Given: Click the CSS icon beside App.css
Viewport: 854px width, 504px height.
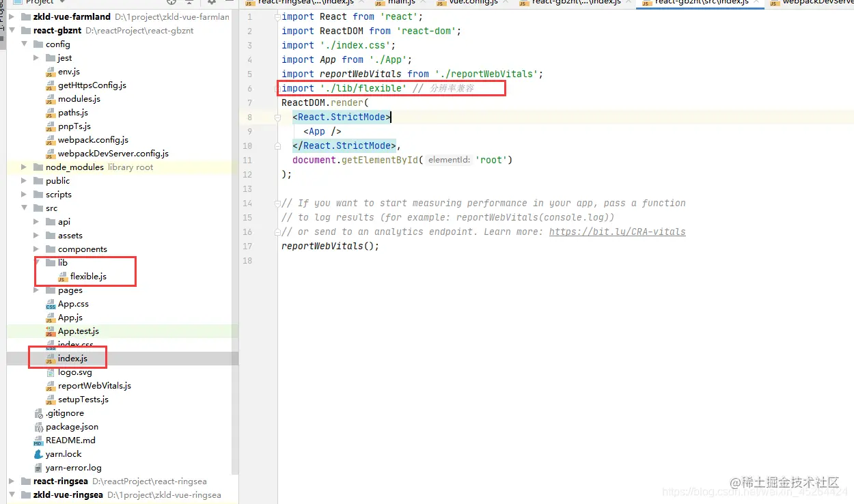Looking at the screenshot, I should [x=51, y=304].
